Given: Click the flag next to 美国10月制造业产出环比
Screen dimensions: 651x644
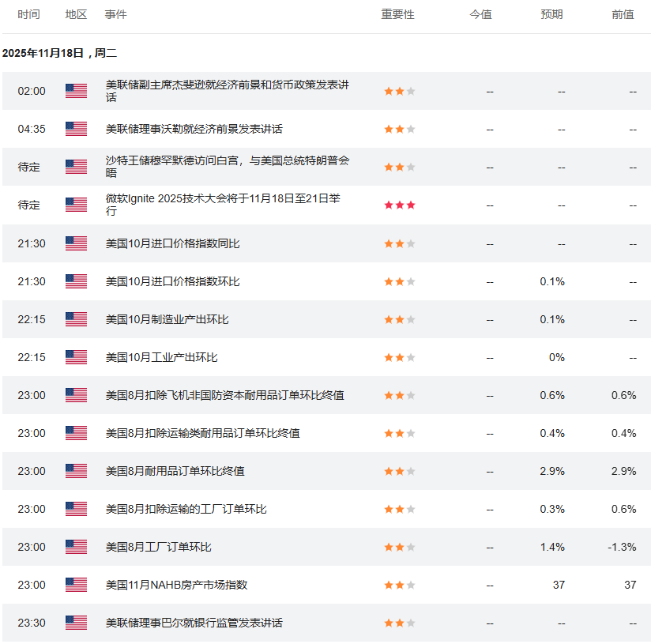Looking at the screenshot, I should pyautogui.click(x=76, y=319).
